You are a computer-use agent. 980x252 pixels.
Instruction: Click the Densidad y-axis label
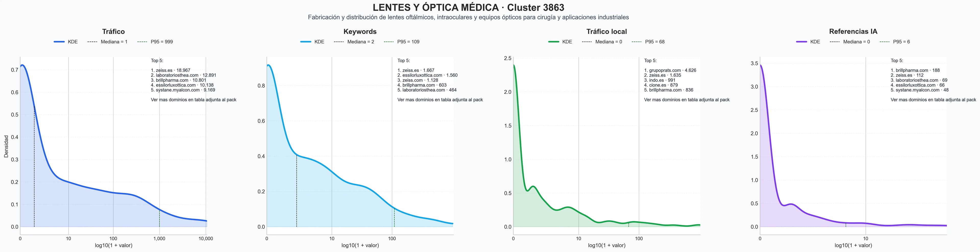(x=6, y=146)
